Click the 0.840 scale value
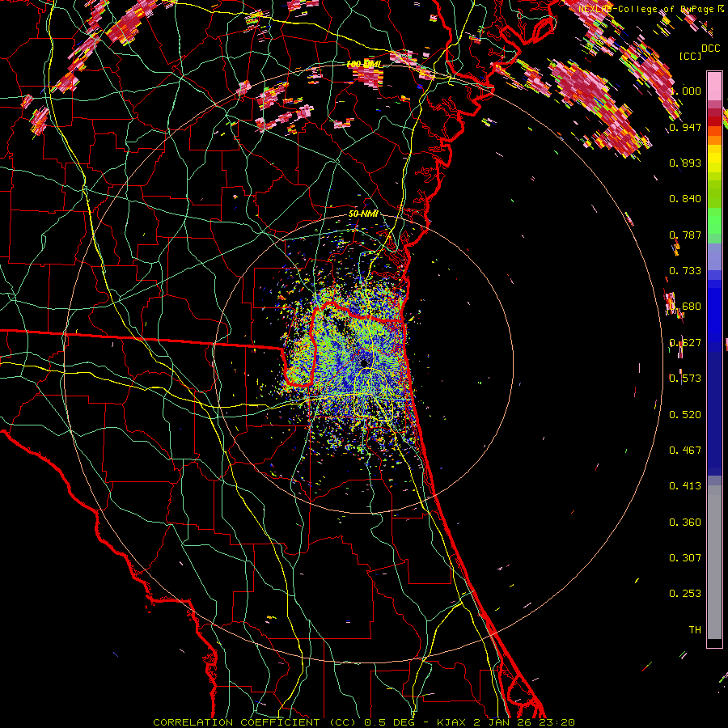Image resolution: width=728 pixels, height=728 pixels. pos(685,199)
